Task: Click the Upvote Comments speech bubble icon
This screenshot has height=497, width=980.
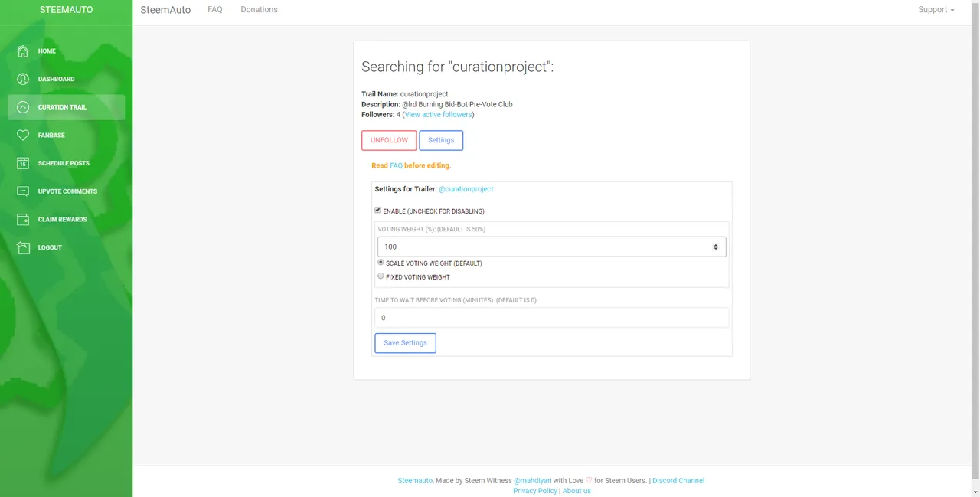Action: (x=23, y=191)
